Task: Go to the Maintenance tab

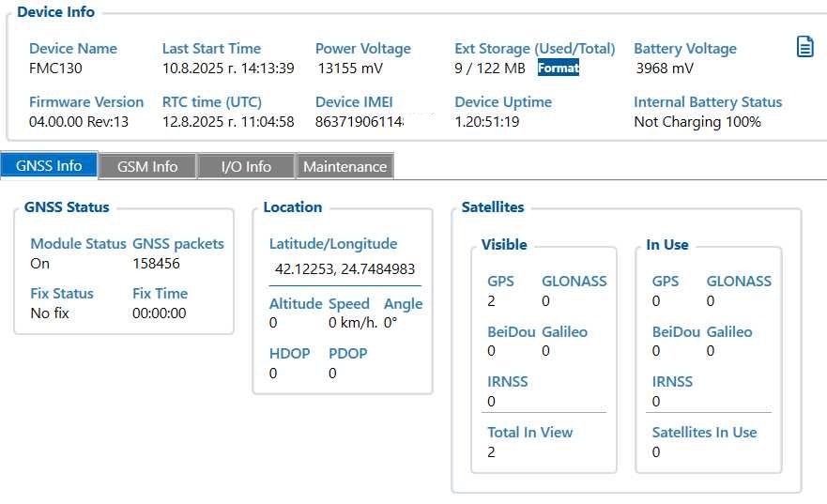Action: tap(345, 166)
